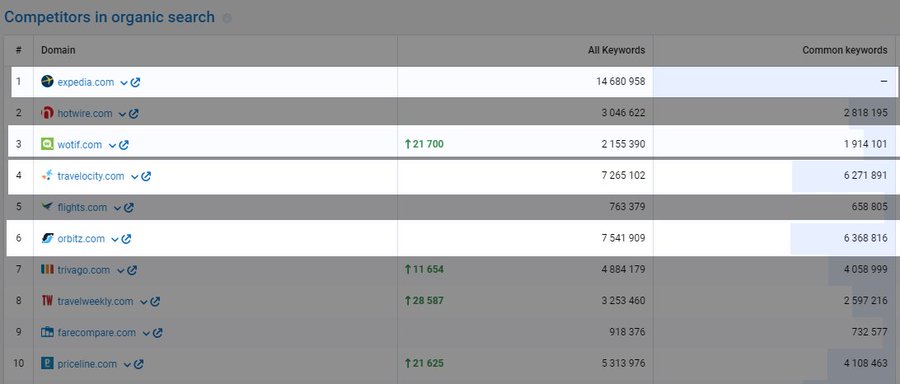Open travelocity.com external link icon
Screen dimensions: 900x384
tap(146, 176)
